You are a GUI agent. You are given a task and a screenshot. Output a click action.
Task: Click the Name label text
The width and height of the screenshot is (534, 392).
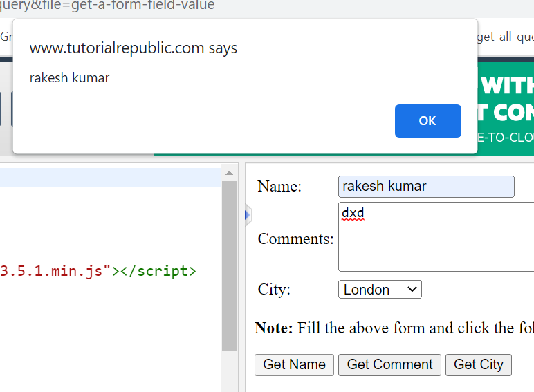point(279,187)
